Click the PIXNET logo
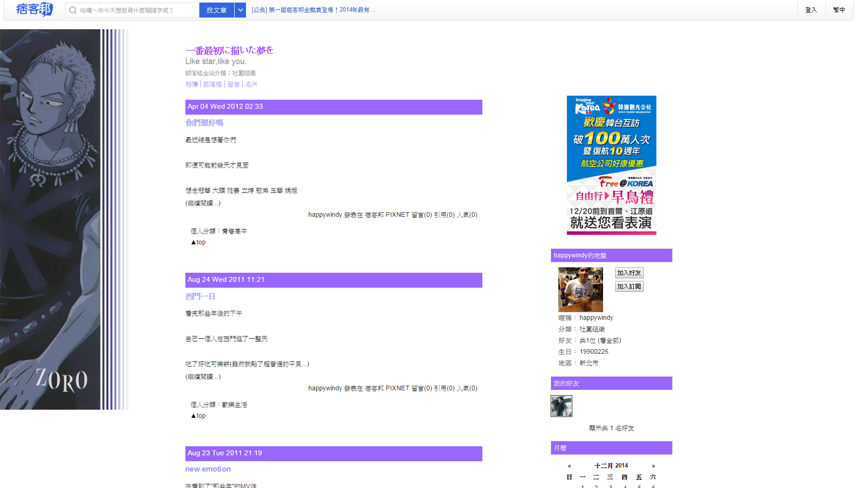Image resolution: width=868 pixels, height=488 pixels. pos(34,9)
